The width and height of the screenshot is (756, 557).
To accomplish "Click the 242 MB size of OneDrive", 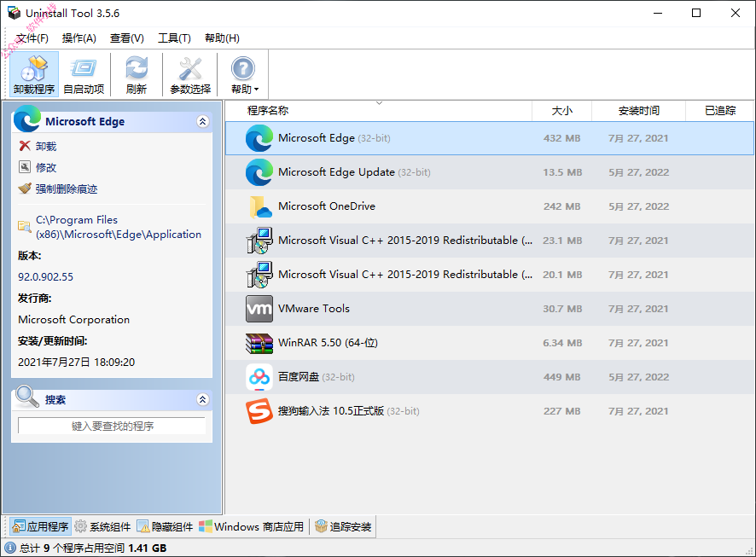I will (561, 206).
